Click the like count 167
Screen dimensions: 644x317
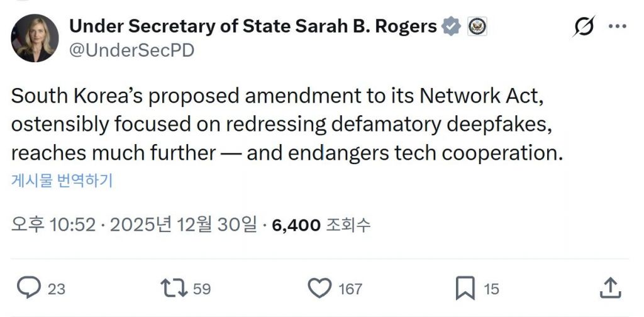[x=350, y=289]
